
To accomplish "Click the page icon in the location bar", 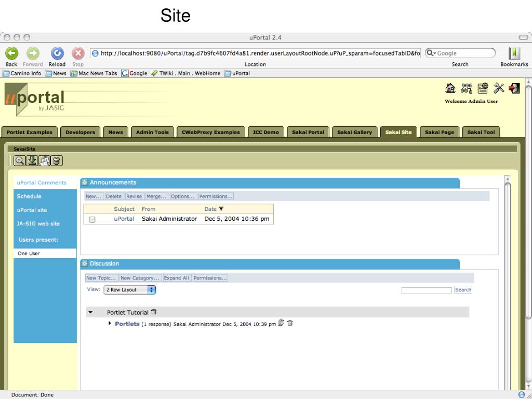I will [96, 54].
